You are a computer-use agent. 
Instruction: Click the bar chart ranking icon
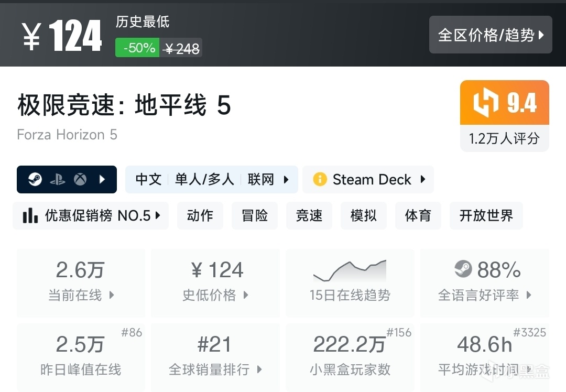pos(30,215)
